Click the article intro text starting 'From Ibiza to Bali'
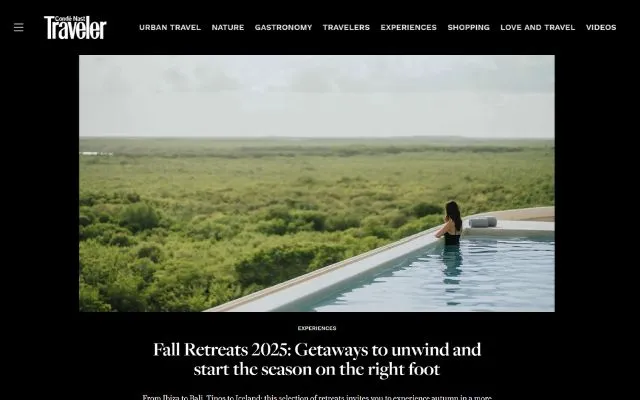 (x=317, y=397)
